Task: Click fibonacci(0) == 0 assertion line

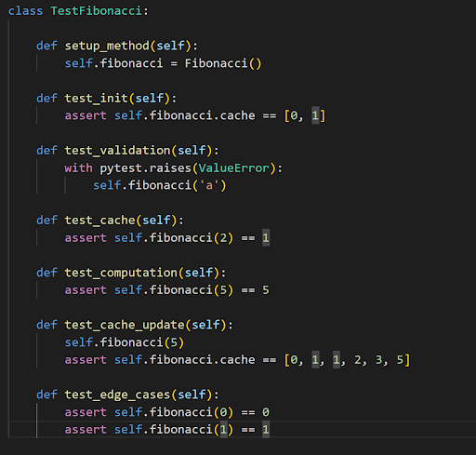Action: (167, 412)
